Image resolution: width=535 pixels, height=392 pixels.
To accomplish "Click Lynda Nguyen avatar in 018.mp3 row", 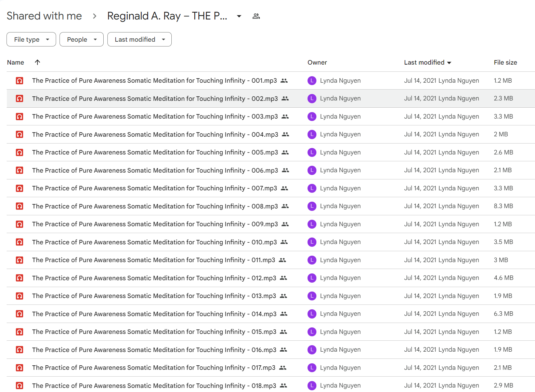I will (312, 386).
